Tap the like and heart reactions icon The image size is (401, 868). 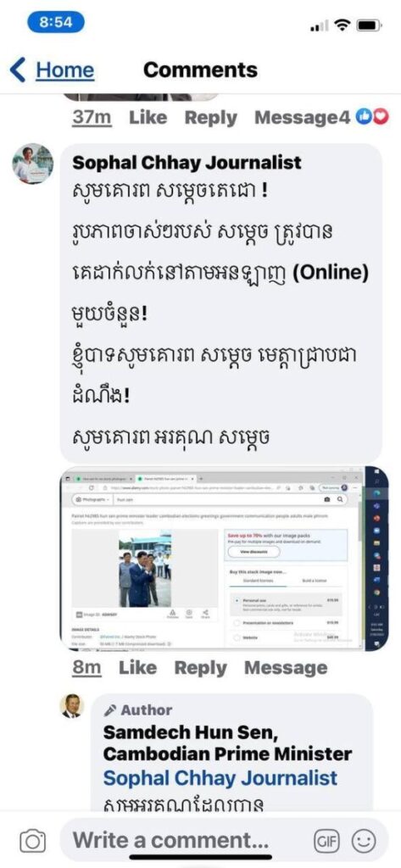point(372,117)
